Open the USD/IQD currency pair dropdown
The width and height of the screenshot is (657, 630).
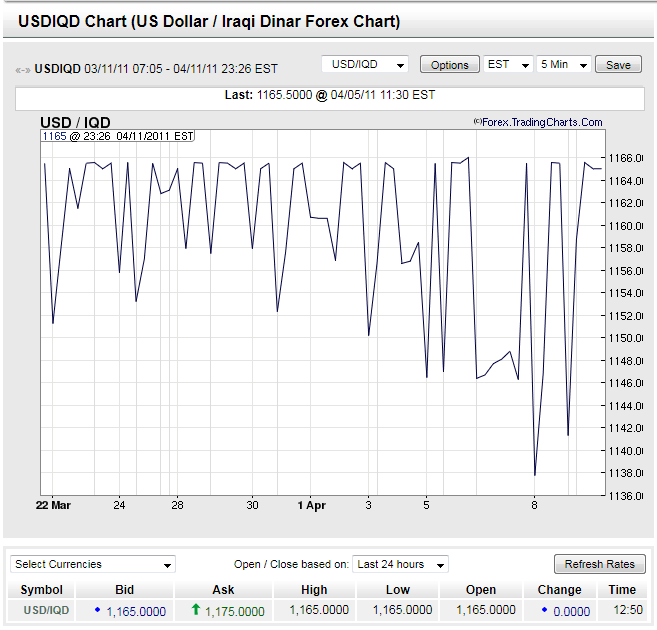[x=365, y=65]
